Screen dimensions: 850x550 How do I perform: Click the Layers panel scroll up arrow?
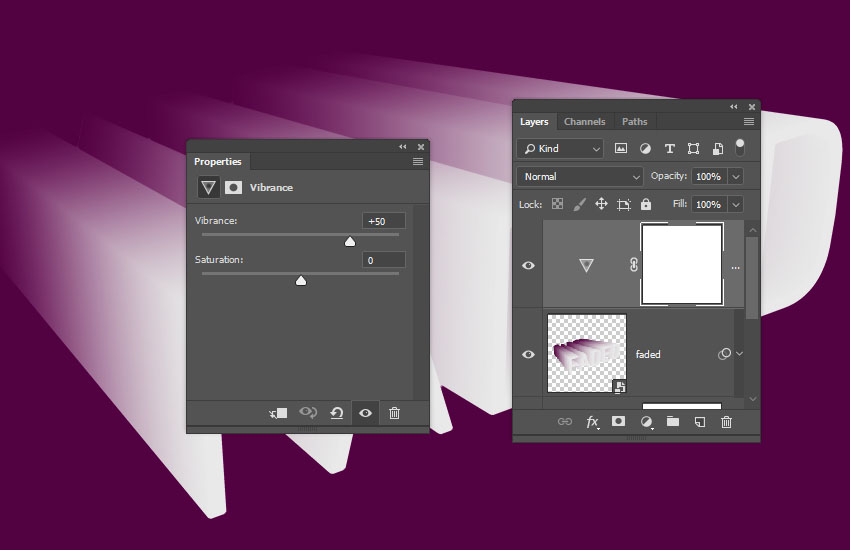(752, 230)
